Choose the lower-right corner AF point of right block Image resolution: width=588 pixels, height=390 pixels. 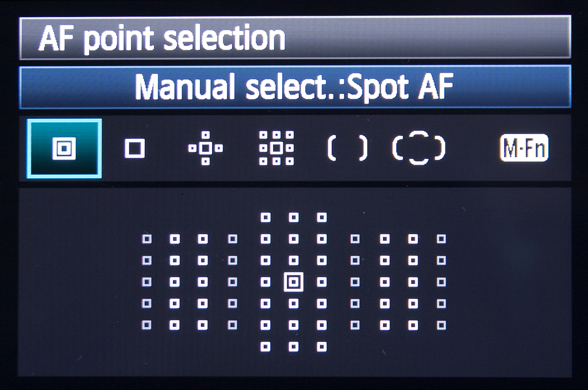441,325
